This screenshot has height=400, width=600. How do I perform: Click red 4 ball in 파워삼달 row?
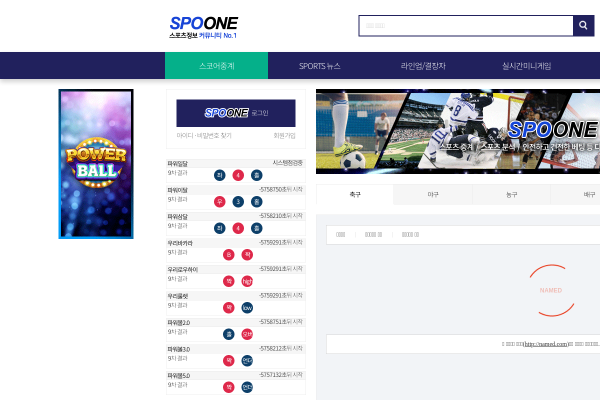238,228
